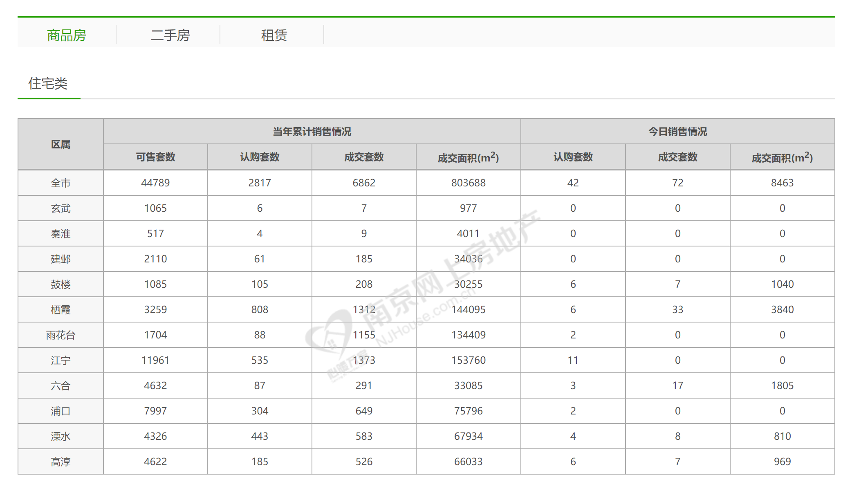Click the value 30255 in 鼓楼 row

(x=469, y=284)
